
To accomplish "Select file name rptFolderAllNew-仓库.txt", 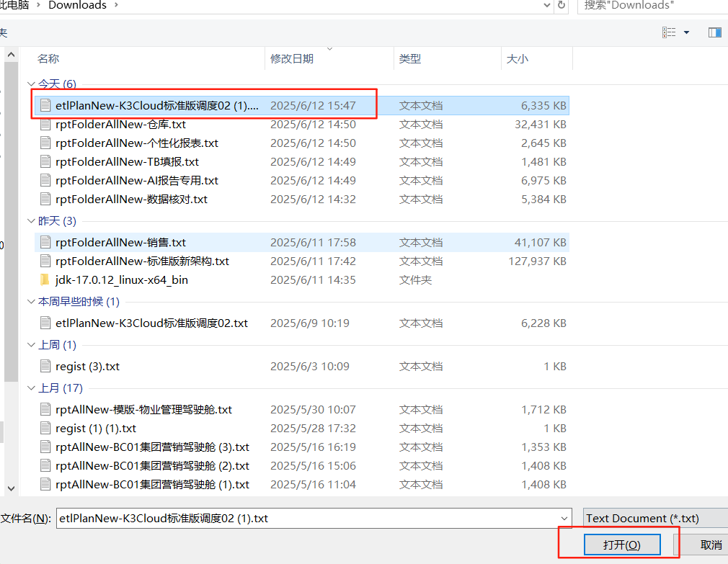I will coord(120,125).
